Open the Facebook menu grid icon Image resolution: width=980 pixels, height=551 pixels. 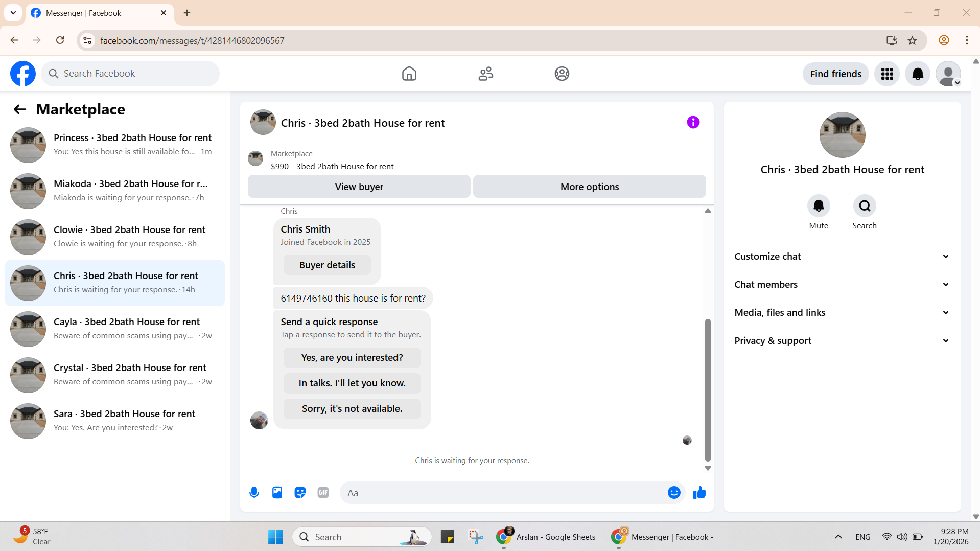[x=887, y=74]
